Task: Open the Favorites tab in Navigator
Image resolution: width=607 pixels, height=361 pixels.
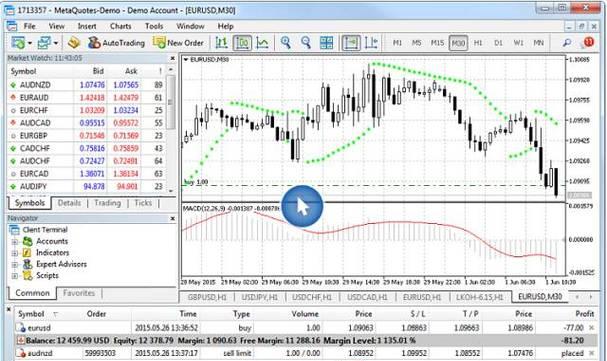Action: coord(79,293)
